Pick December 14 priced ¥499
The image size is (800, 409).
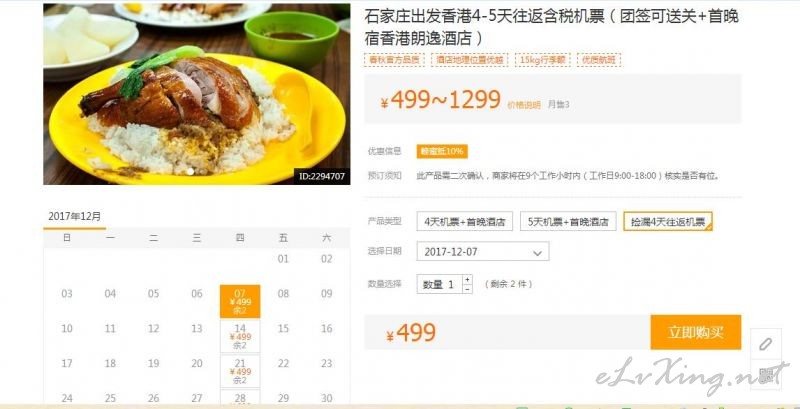point(240,336)
